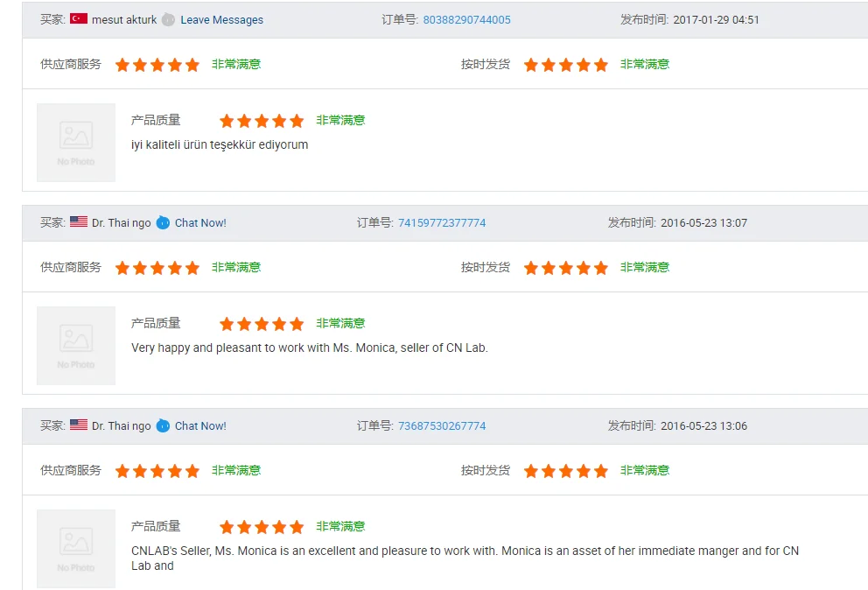Click the US flag in order 74159772377774 review
This screenshot has height=590, width=868.
pos(79,221)
